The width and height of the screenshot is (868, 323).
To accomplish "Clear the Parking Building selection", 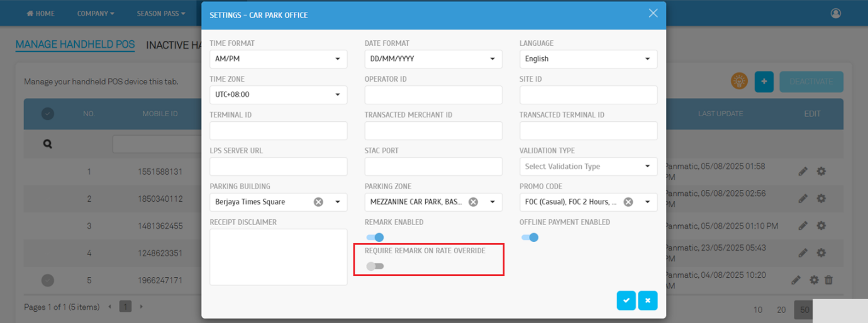I will 318,202.
